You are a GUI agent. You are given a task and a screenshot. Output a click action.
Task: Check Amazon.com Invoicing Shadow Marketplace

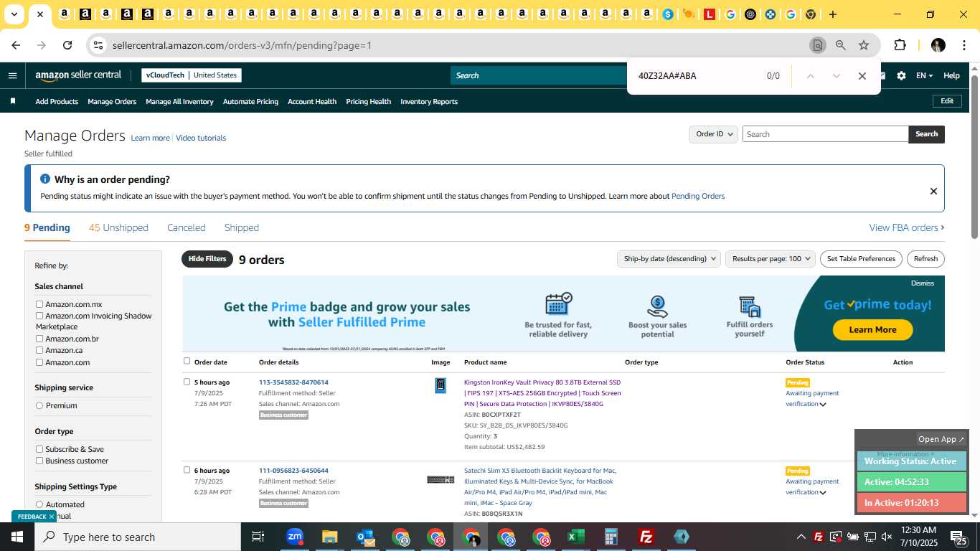39,316
